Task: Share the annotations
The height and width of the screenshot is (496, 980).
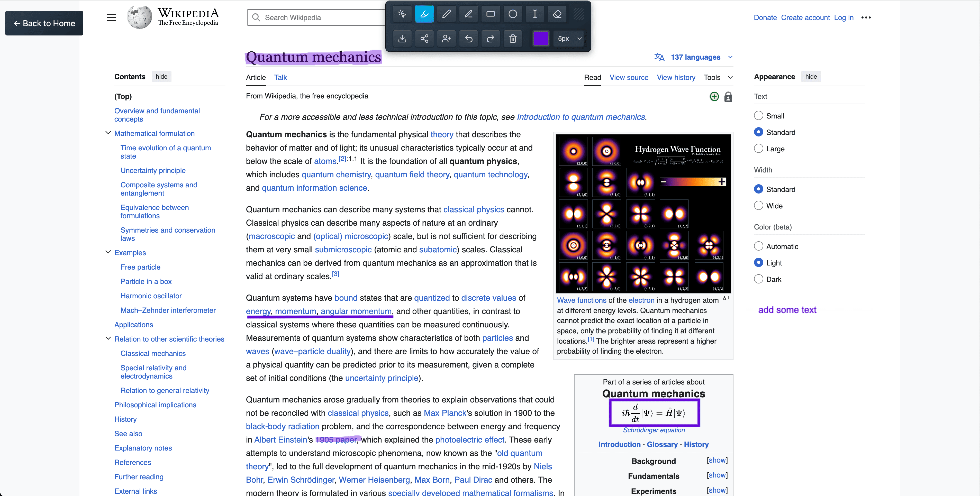Action: point(424,38)
